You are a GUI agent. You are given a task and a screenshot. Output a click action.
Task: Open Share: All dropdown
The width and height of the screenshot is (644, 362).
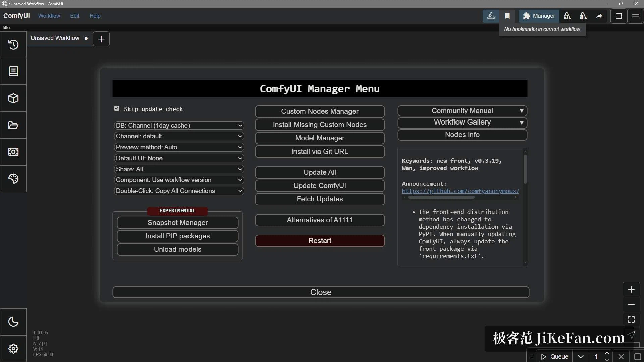point(179,169)
